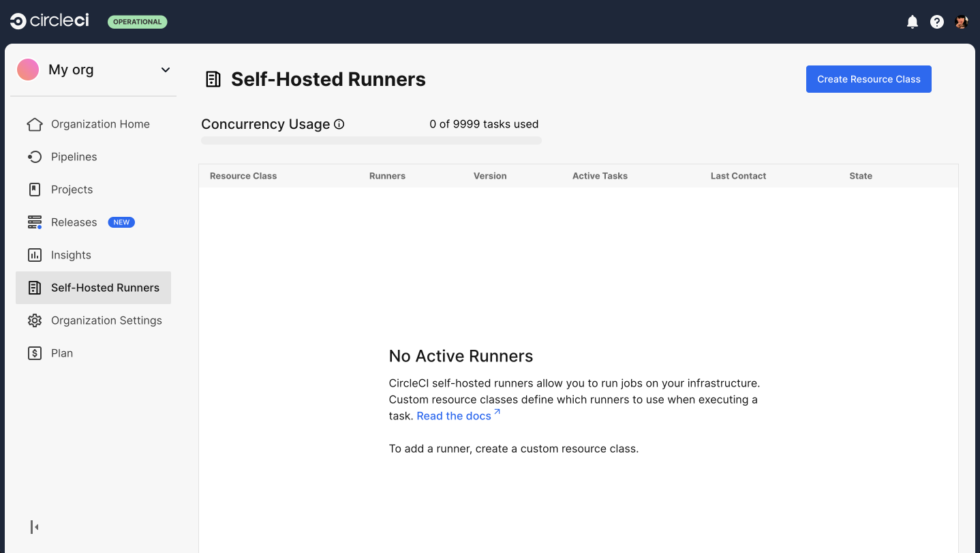
Task: Click the Last Contact column header
Action: point(738,176)
